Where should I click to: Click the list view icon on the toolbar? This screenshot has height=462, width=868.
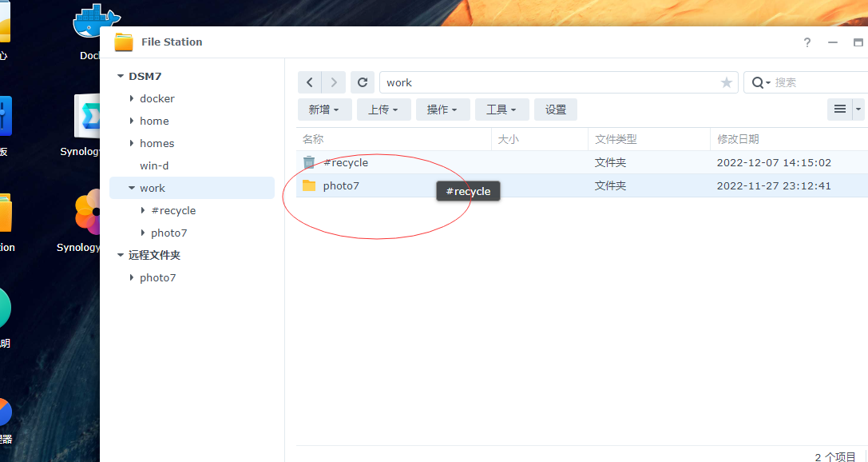point(841,109)
